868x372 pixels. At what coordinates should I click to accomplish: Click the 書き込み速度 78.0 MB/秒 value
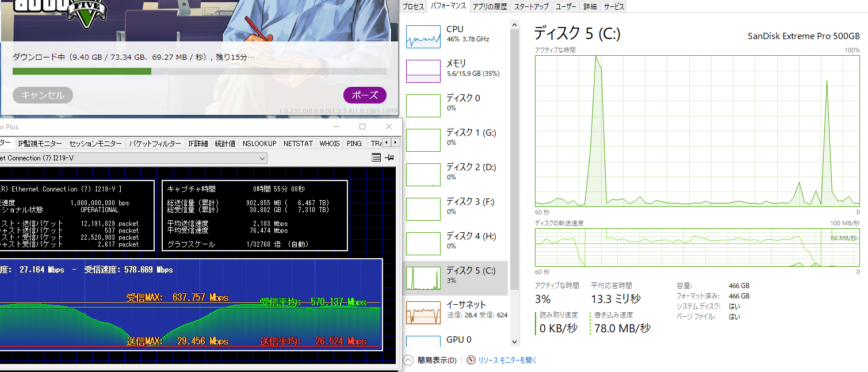(623, 328)
